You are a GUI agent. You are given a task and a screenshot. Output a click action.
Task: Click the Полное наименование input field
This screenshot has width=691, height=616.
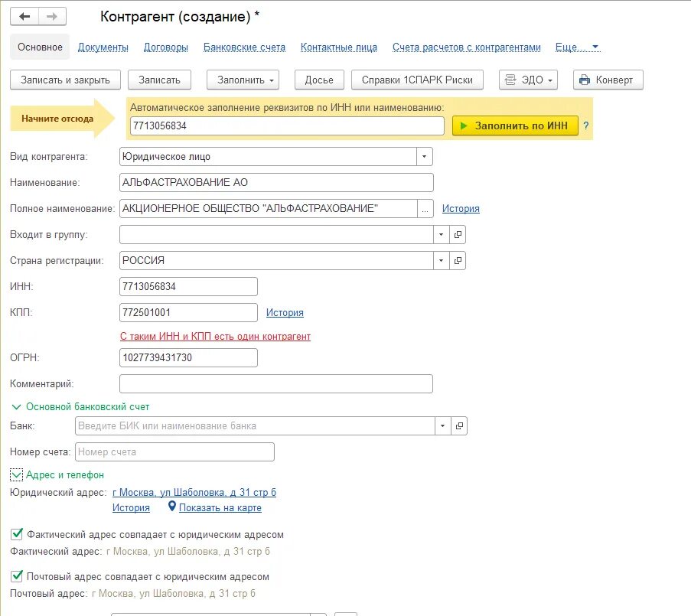[269, 208]
